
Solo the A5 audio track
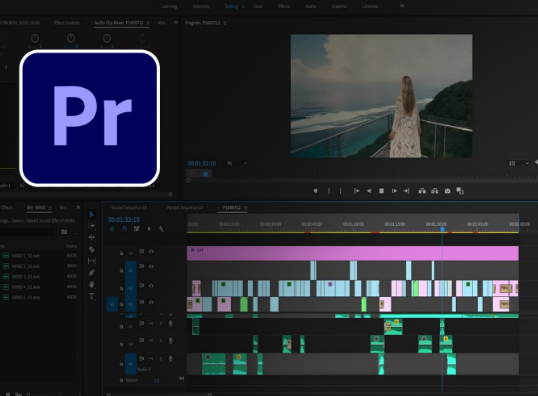(161, 359)
